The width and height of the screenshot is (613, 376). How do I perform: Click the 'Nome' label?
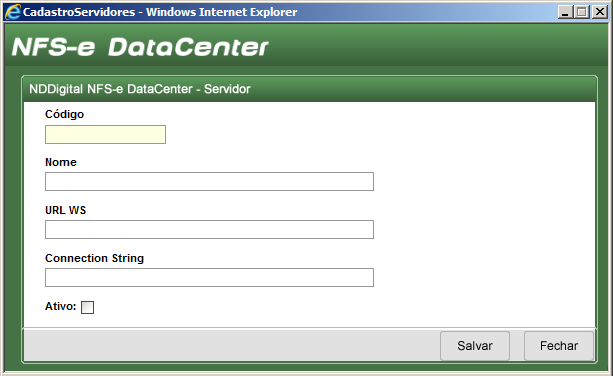click(x=61, y=162)
